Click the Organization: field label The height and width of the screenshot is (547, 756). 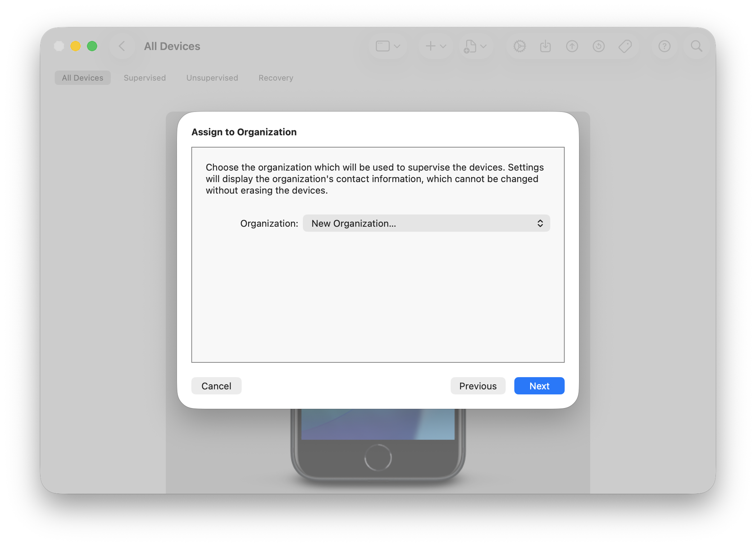[269, 223]
